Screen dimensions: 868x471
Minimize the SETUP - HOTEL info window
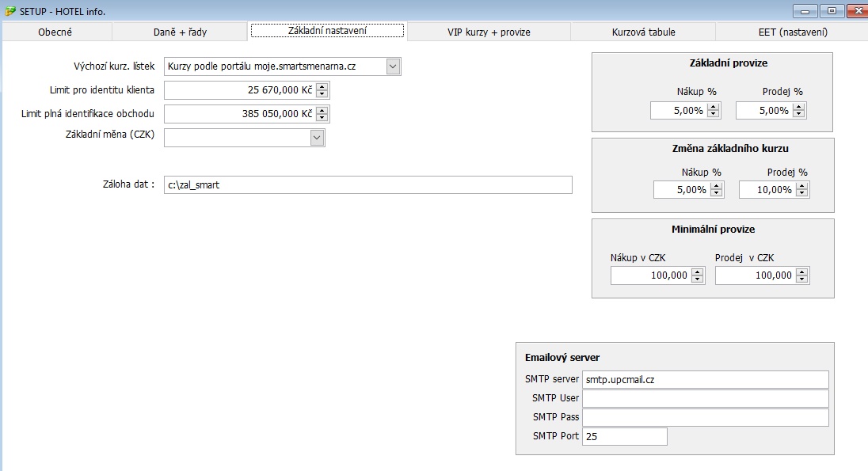pos(805,11)
